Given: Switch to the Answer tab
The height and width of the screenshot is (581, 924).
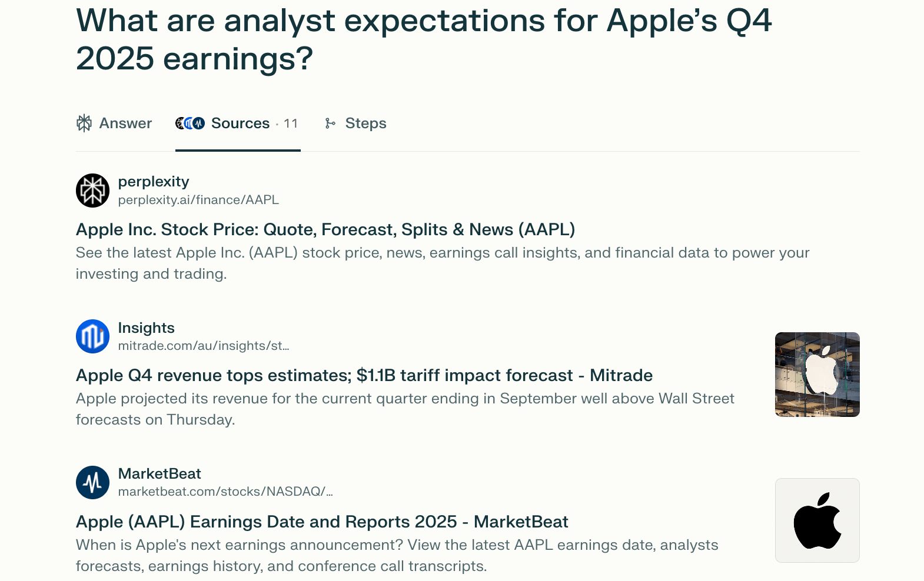Looking at the screenshot, I should 125,123.
